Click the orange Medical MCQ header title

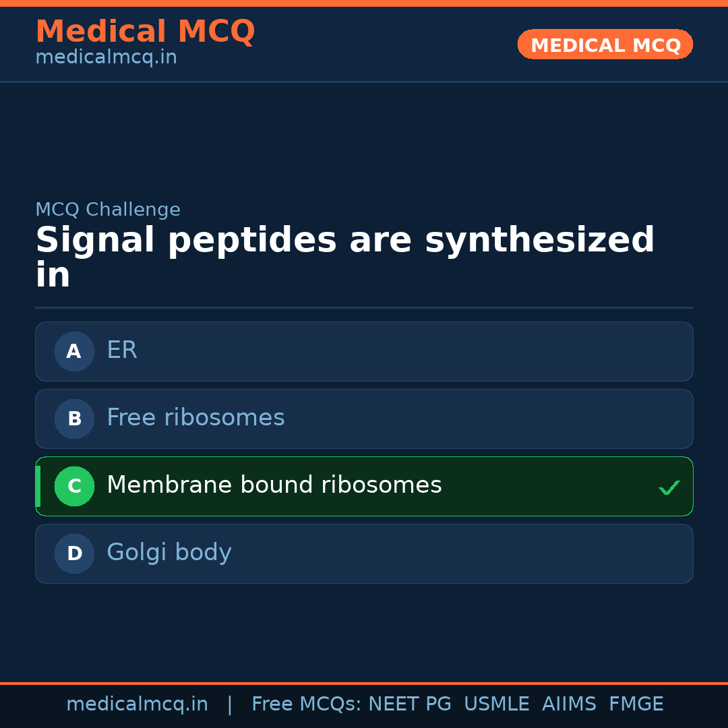[145, 32]
